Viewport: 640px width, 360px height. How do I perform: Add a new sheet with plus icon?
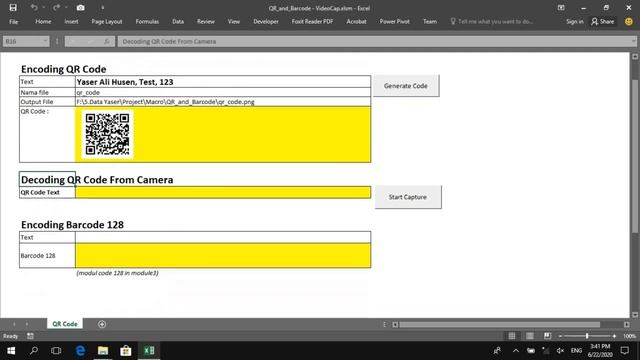pos(102,324)
